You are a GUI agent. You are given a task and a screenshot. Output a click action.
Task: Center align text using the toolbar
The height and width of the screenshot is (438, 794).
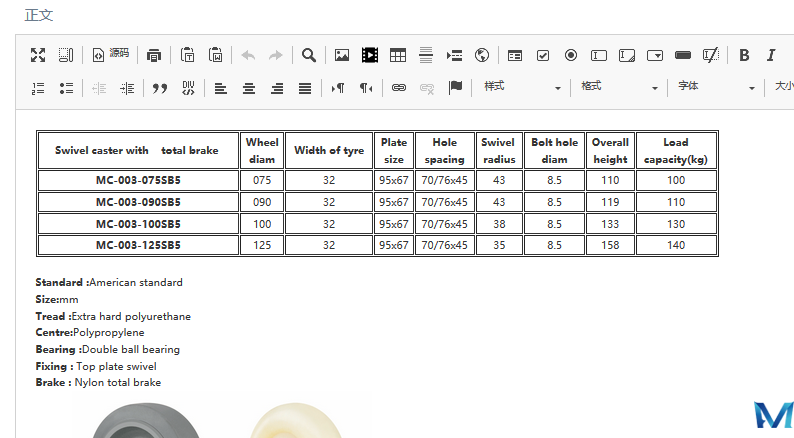pyautogui.click(x=249, y=88)
